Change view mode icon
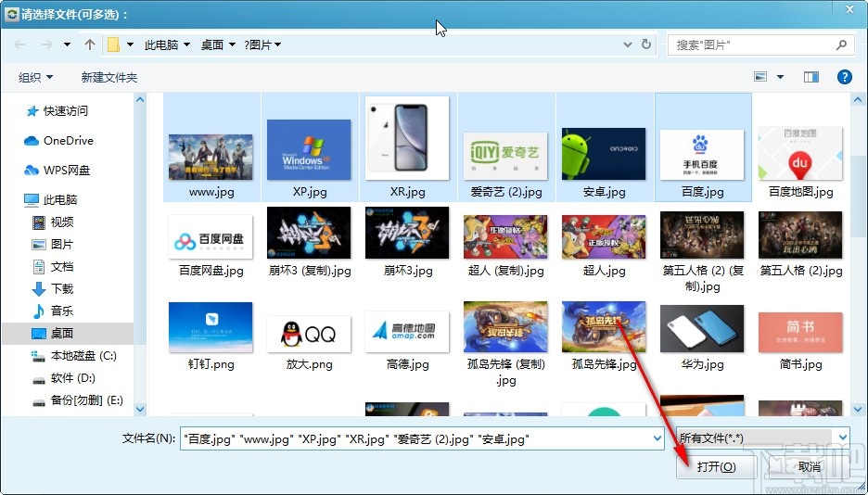The width and height of the screenshot is (868, 495). coord(760,77)
